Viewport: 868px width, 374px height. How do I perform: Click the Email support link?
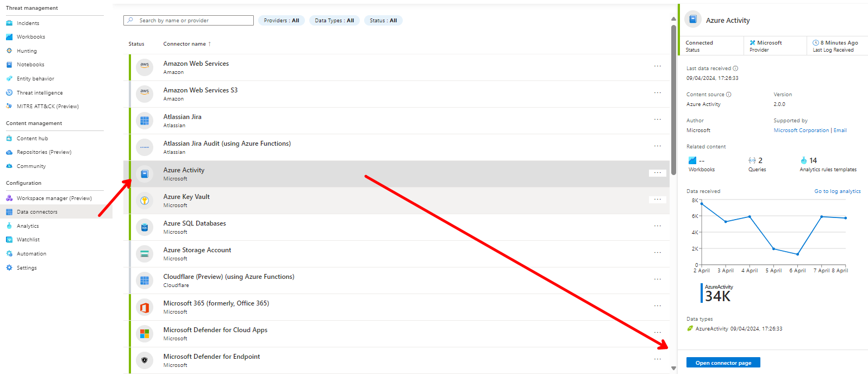pos(840,130)
